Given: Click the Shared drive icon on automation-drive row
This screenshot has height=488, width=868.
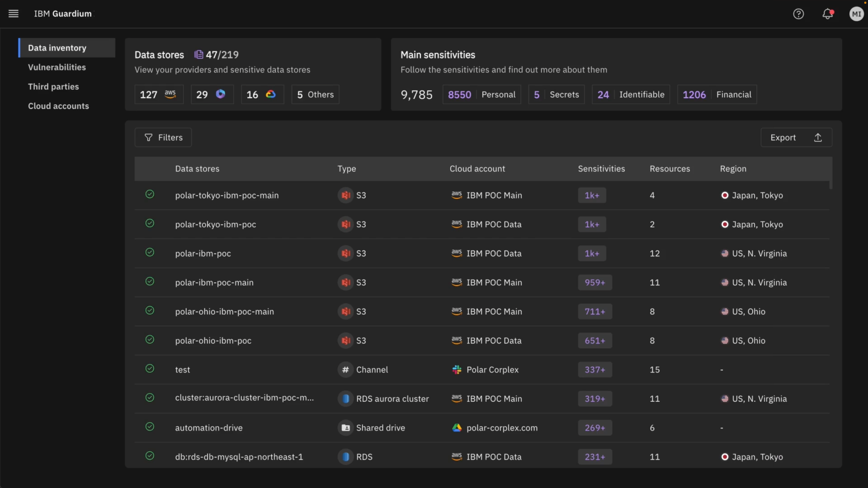Looking at the screenshot, I should [345, 427].
